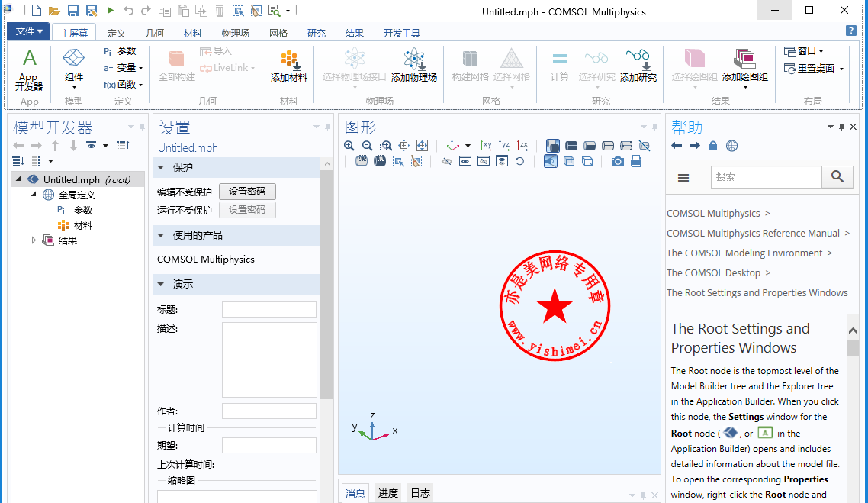Zoom in on the graphics view
Image resolution: width=868 pixels, height=503 pixels.
pos(349,146)
